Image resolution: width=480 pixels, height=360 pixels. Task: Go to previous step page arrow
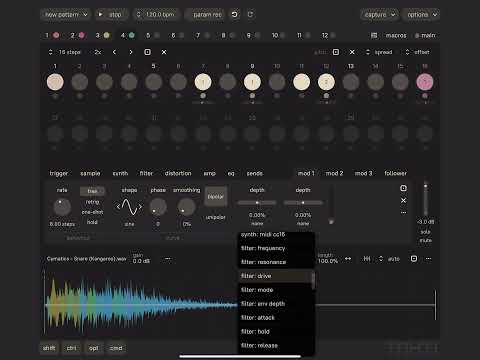[x=114, y=52]
